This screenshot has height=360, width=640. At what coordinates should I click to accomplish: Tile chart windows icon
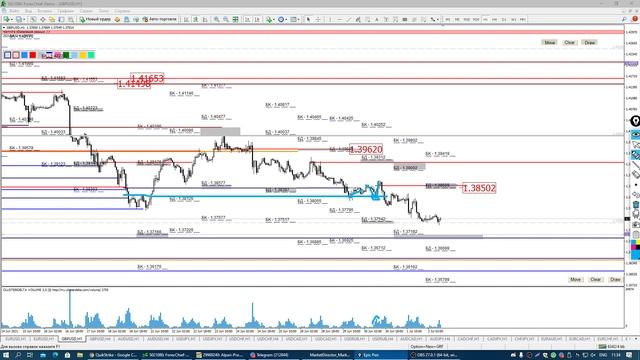pos(236,19)
